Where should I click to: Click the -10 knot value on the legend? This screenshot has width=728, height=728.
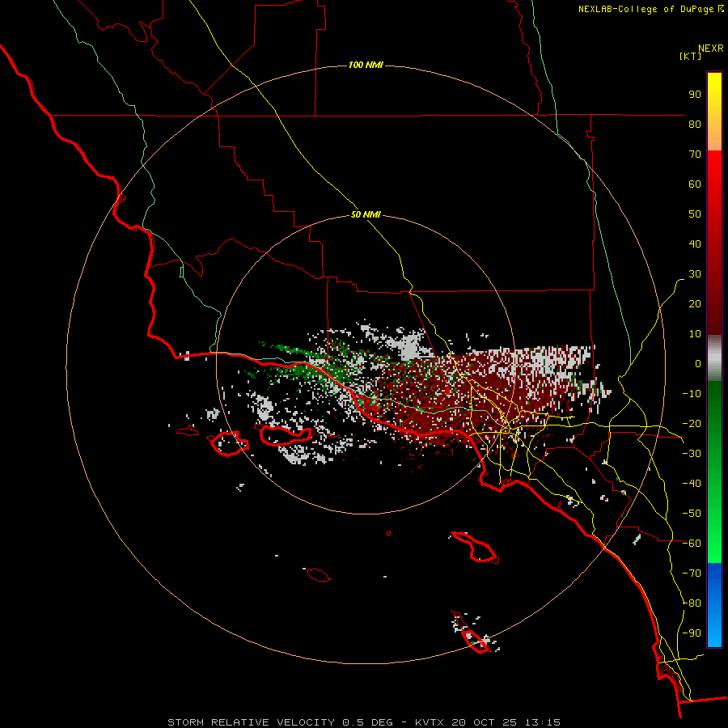[x=692, y=394]
